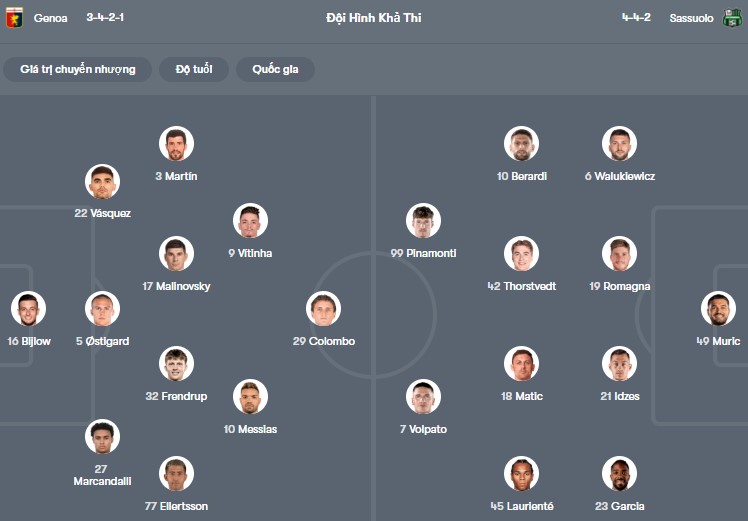Enable the Quốc gia filter chip
The height and width of the screenshot is (521, 748).
coord(275,69)
